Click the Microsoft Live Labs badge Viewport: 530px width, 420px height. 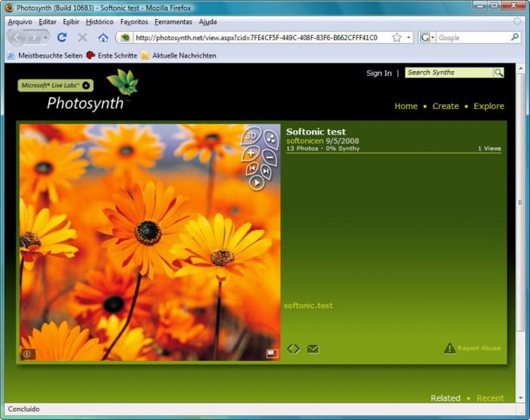coord(56,86)
